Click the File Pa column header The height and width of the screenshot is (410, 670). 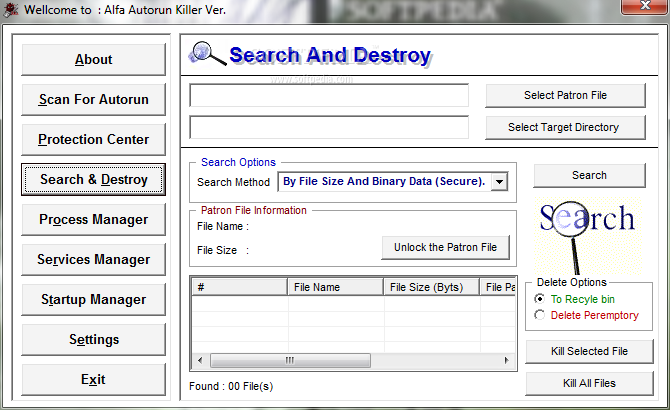tap(498, 287)
